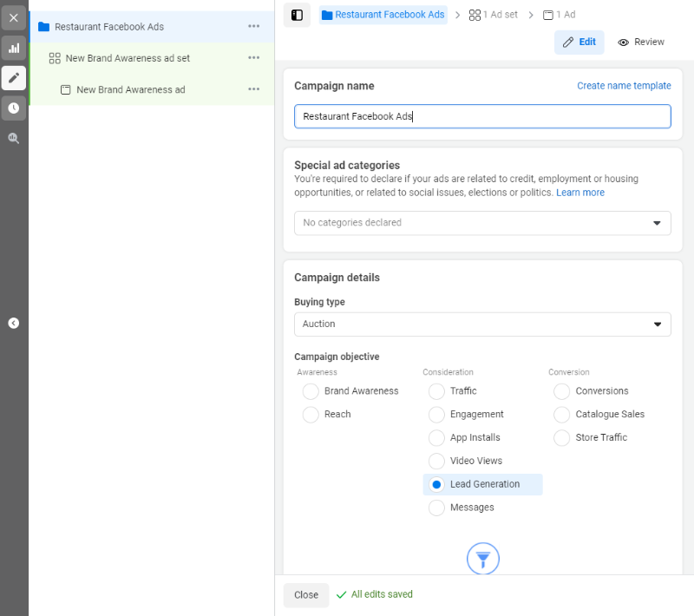The height and width of the screenshot is (616, 694).
Task: Click the ad set grid icon in tree
Action: point(55,58)
